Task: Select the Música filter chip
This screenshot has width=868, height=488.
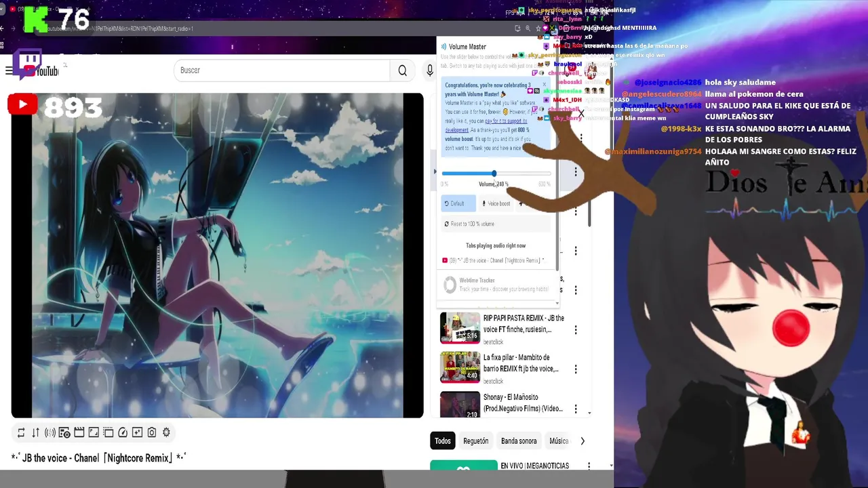Action: 559,441
